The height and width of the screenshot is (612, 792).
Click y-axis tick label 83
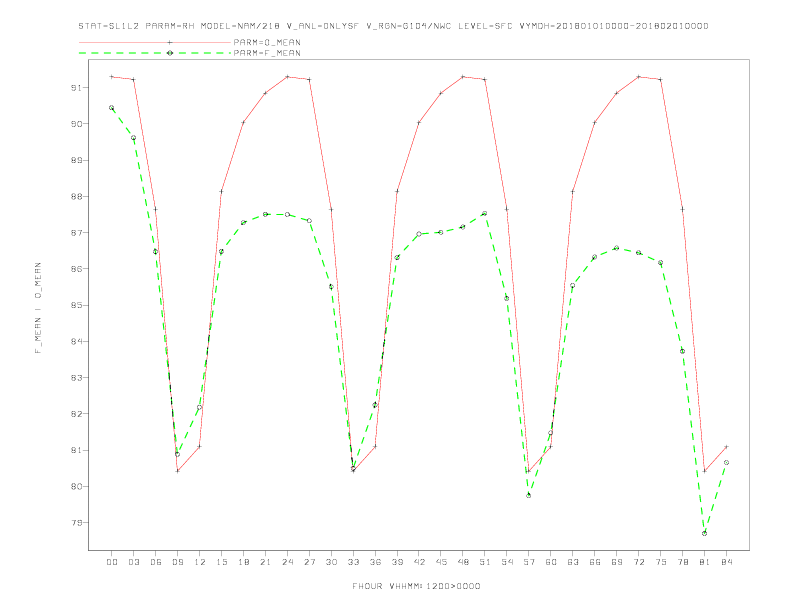pyautogui.click(x=76, y=378)
